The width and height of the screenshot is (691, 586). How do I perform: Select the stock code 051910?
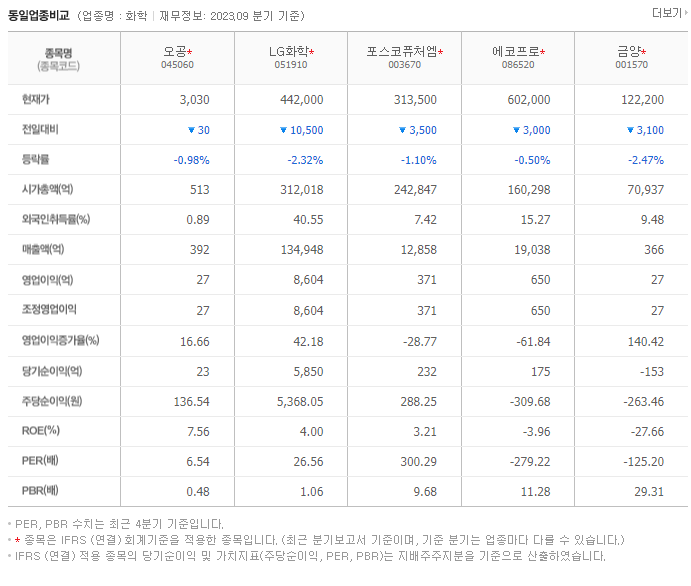[291, 65]
